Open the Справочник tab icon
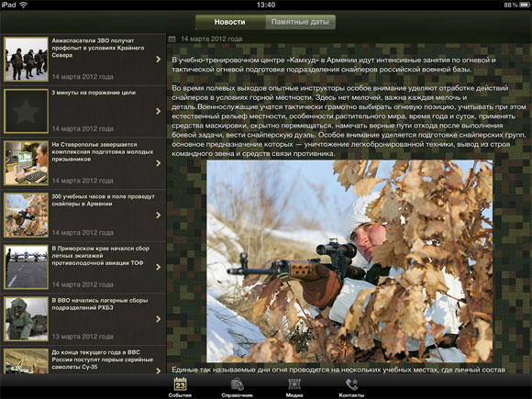The image size is (532, 399). click(238, 384)
